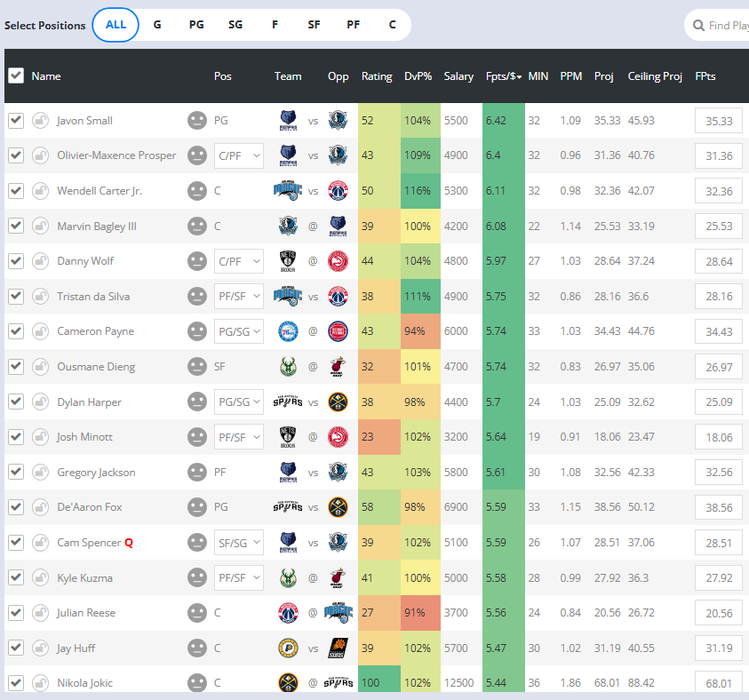Image resolution: width=749 pixels, height=700 pixels.
Task: Click the face icon for De'Aaron Fox
Action: click(x=196, y=507)
